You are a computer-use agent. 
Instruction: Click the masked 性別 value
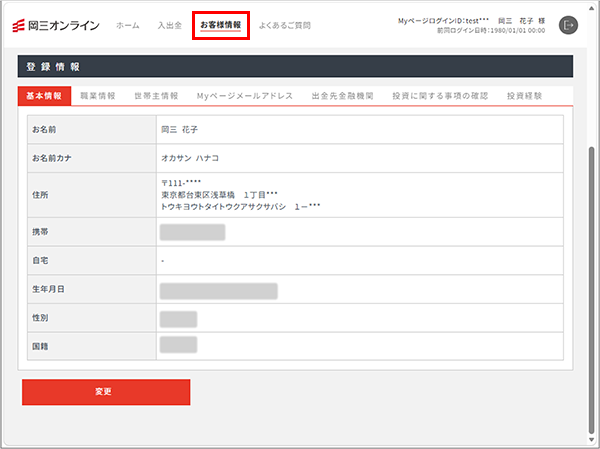(x=178, y=319)
